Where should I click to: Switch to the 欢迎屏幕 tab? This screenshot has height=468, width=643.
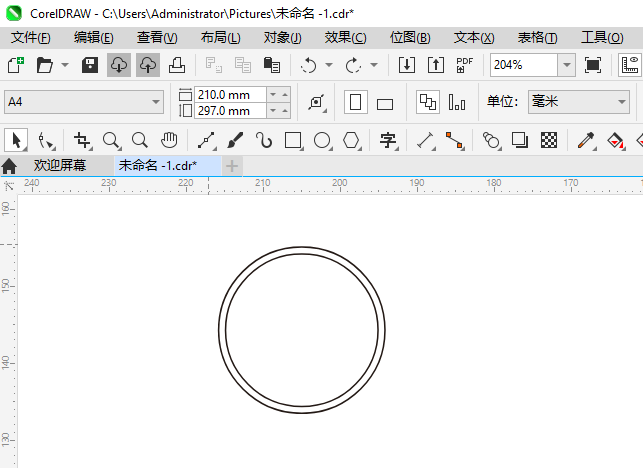60,166
